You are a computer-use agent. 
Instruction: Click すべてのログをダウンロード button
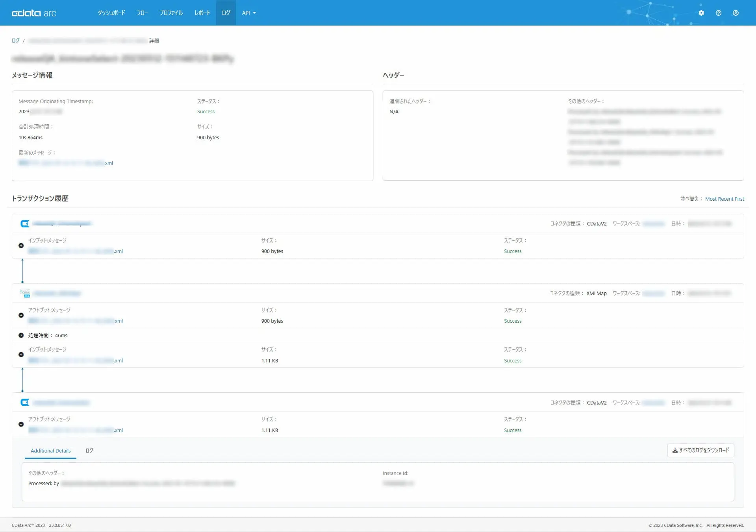(700, 450)
